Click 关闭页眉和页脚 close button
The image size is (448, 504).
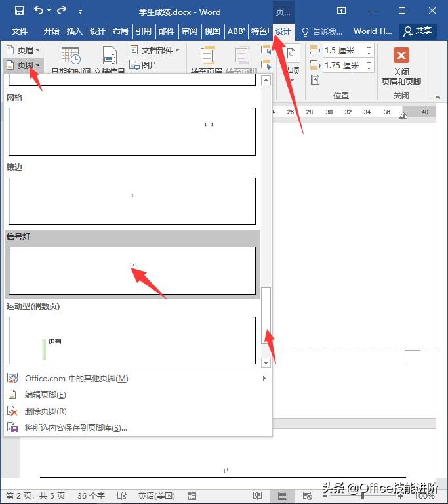[x=401, y=66]
